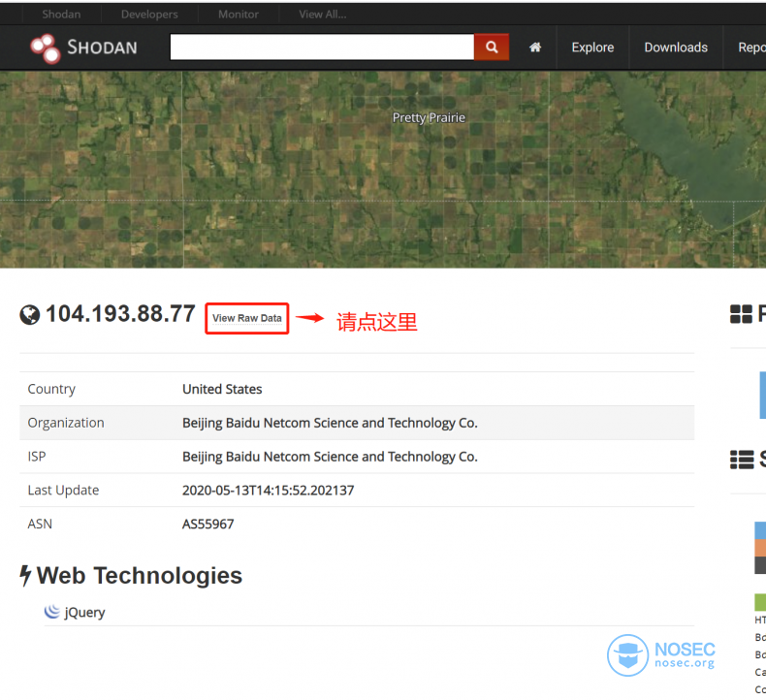This screenshot has width=766, height=700.
Task: Open the Downloads navigation item
Action: pos(676,48)
